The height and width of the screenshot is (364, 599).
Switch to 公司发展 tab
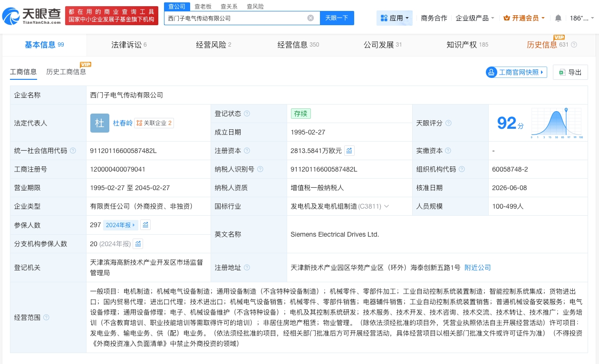click(x=383, y=45)
